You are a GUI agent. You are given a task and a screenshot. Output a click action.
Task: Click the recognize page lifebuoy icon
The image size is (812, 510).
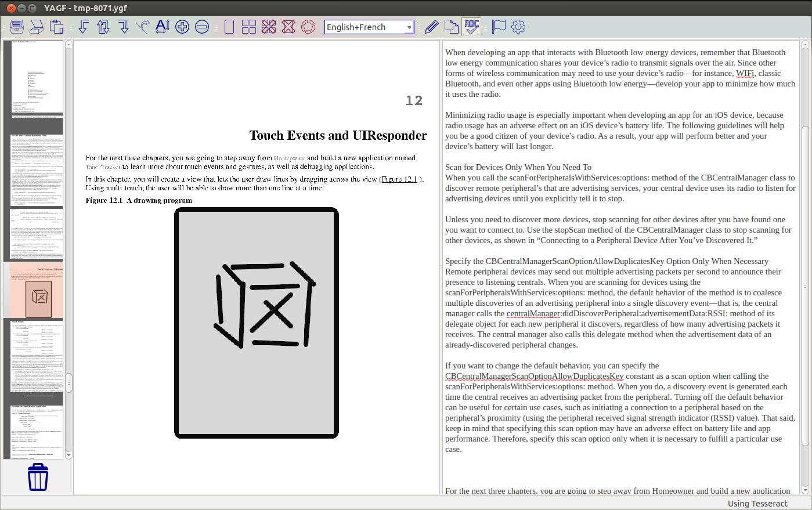[x=308, y=27]
